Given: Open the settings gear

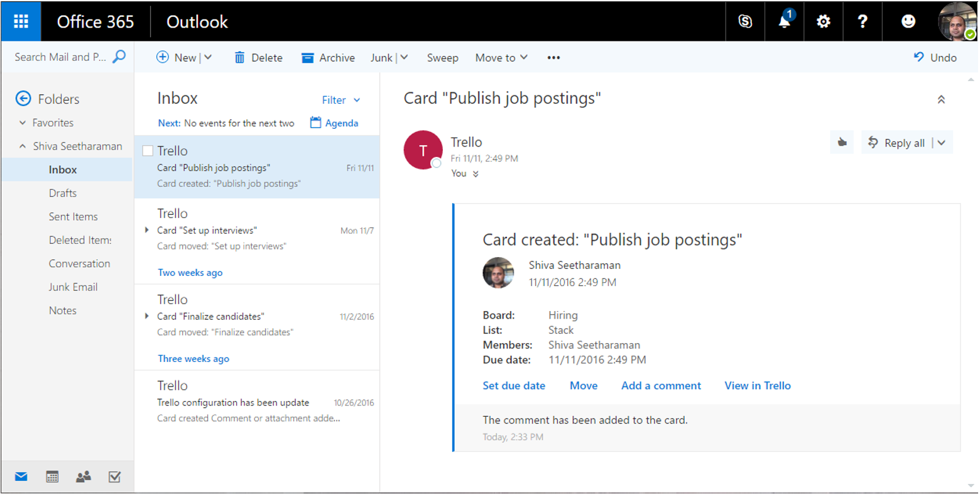Looking at the screenshot, I should click(x=823, y=21).
